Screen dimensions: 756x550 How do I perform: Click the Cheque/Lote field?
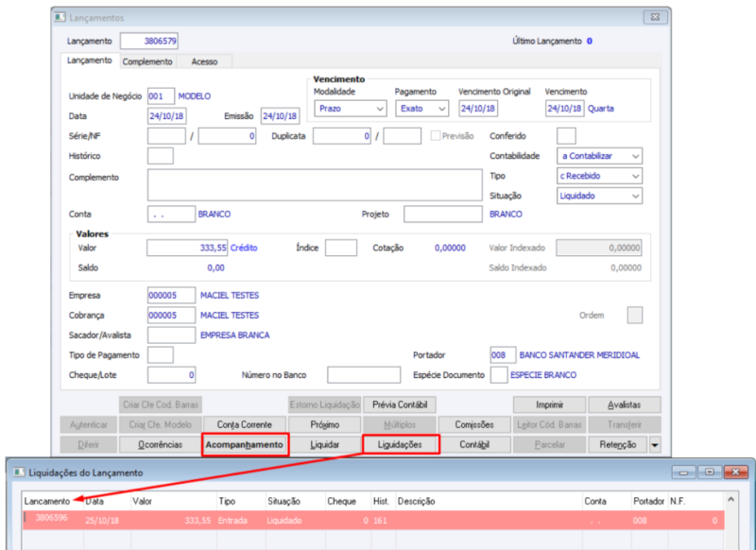click(x=172, y=375)
